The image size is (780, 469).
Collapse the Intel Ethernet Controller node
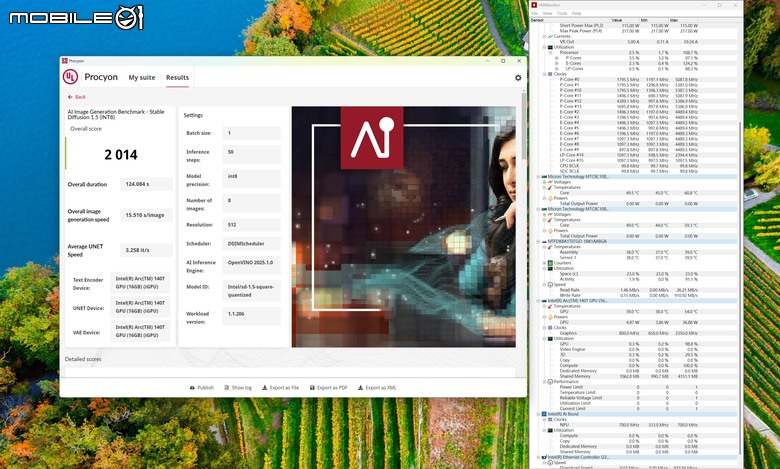pos(538,457)
